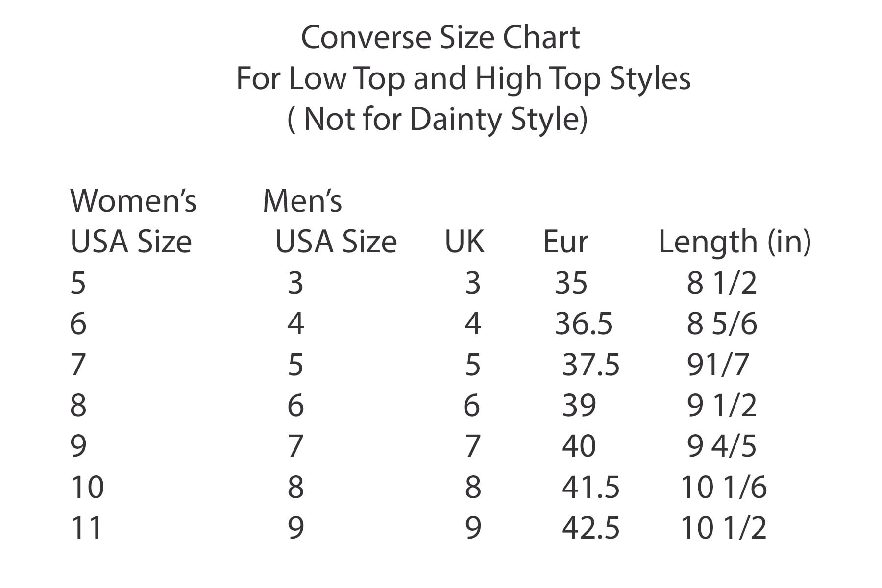Select the Eur value 35
Screen dimensions: 882x588
coord(571,283)
